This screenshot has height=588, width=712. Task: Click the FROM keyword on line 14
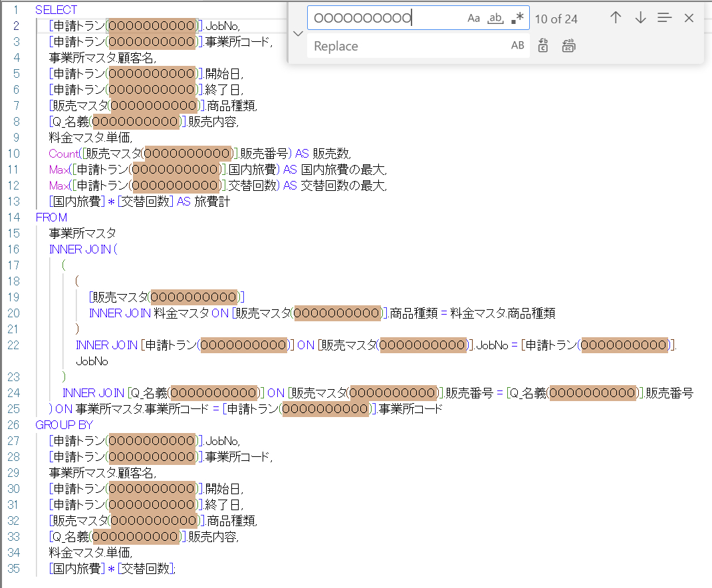pos(51,218)
